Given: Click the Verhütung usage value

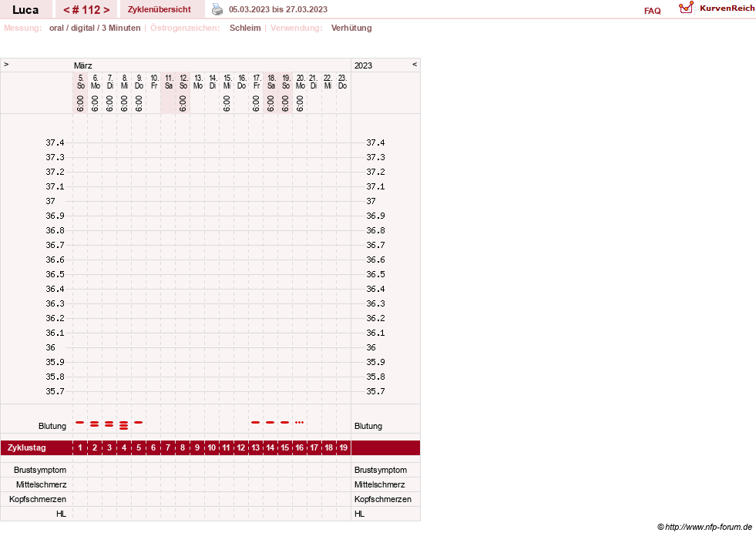Looking at the screenshot, I should 351,28.
